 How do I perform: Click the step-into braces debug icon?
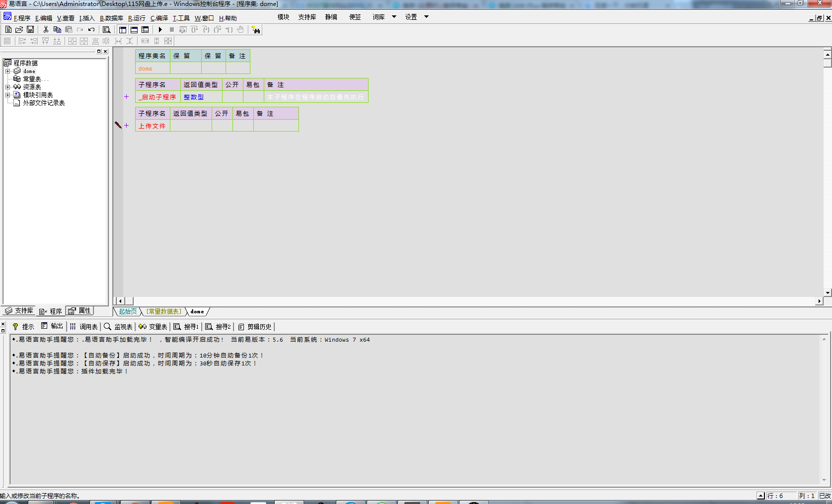(x=206, y=30)
